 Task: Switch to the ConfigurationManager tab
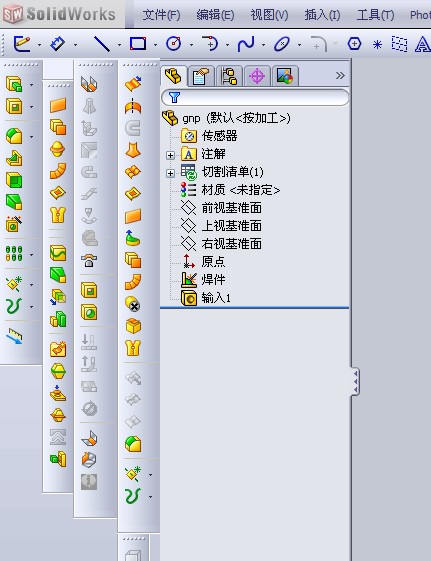pyautogui.click(x=229, y=76)
